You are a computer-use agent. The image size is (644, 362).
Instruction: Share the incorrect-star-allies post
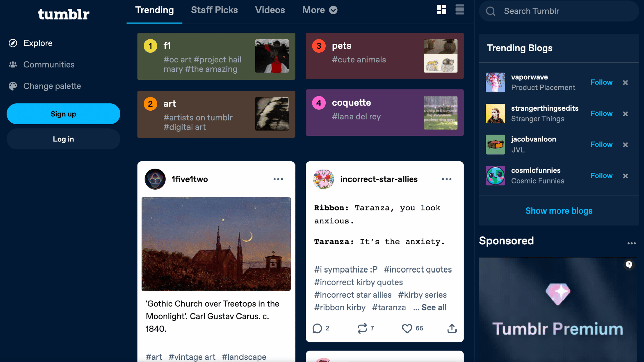click(452, 328)
